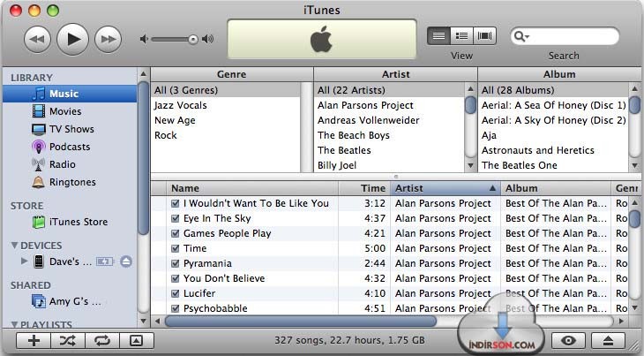The image size is (644, 356).
Task: Open the iTunes Store
Action: pos(70,222)
